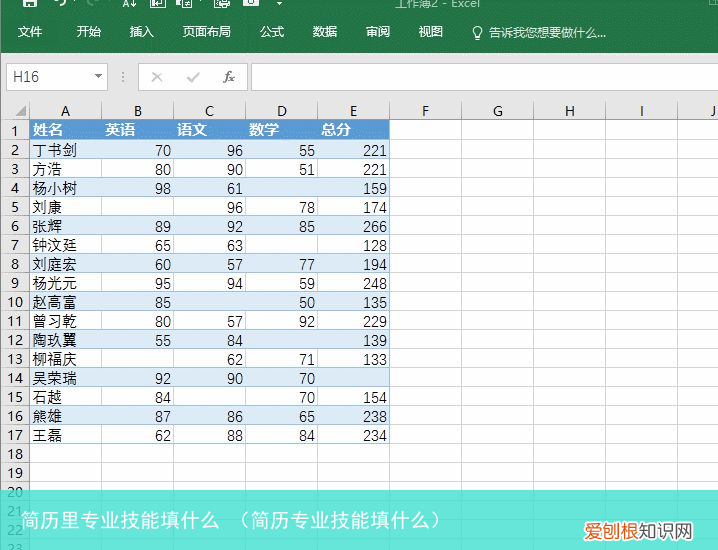Image resolution: width=718 pixels, height=550 pixels.
Task: Select the cell with name 王磊
Action: tap(65, 435)
